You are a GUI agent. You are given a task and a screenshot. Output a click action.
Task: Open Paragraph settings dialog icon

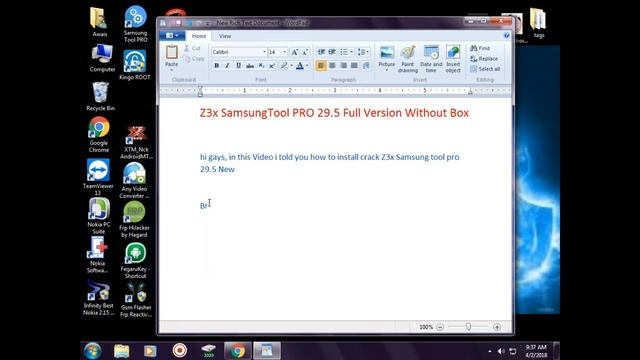point(366,66)
